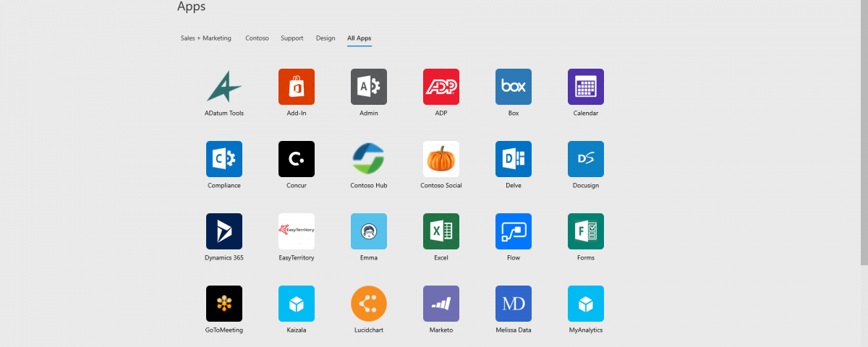Click the "Docusign" label text
The width and height of the screenshot is (868, 347).
[586, 186]
